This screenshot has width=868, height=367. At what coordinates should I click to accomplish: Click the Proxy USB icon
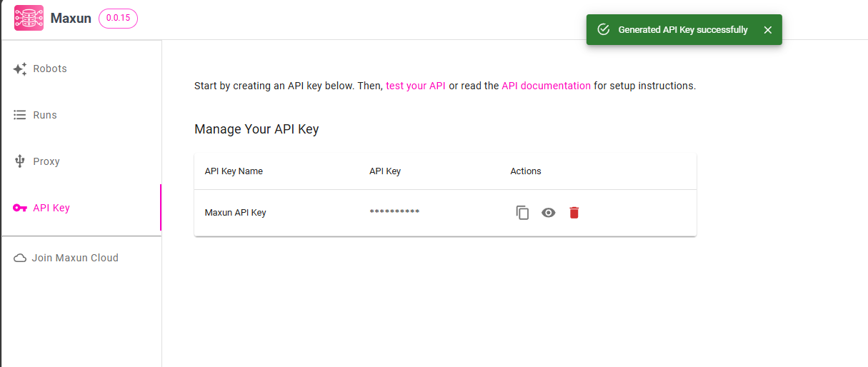coord(20,161)
